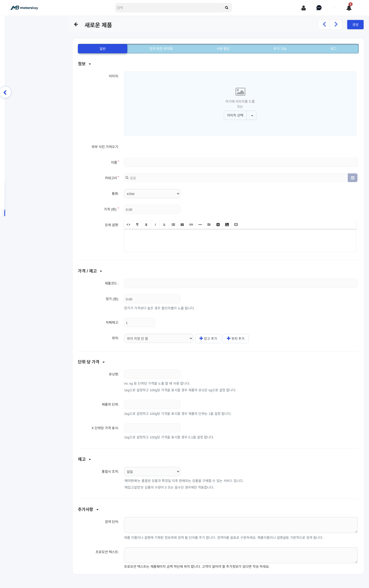Screen dimensions: 369x588
Task: Click the 생성 create button
Action: click(x=355, y=25)
